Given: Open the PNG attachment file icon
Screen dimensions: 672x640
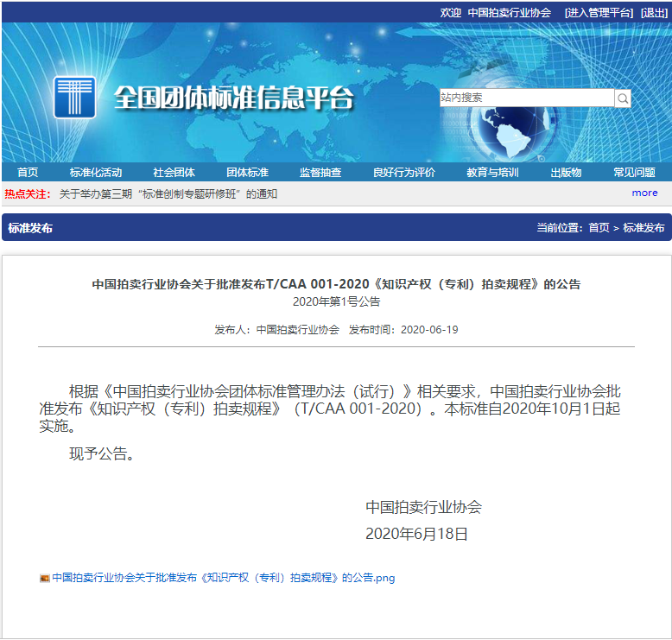Looking at the screenshot, I should (45, 579).
